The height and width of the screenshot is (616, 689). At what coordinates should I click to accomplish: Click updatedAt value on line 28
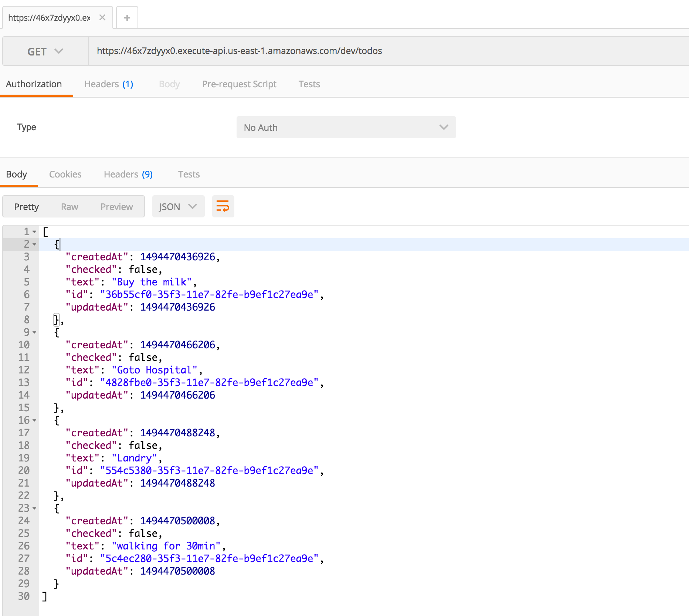point(177,571)
